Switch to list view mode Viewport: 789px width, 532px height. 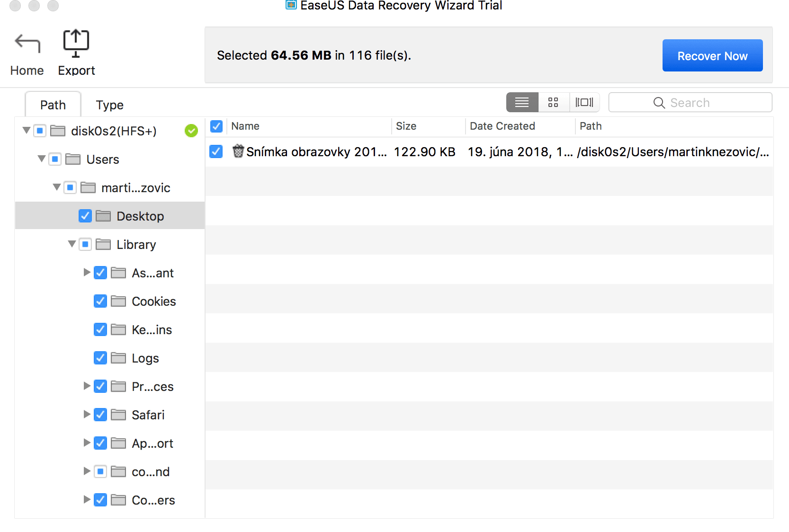pyautogui.click(x=522, y=102)
